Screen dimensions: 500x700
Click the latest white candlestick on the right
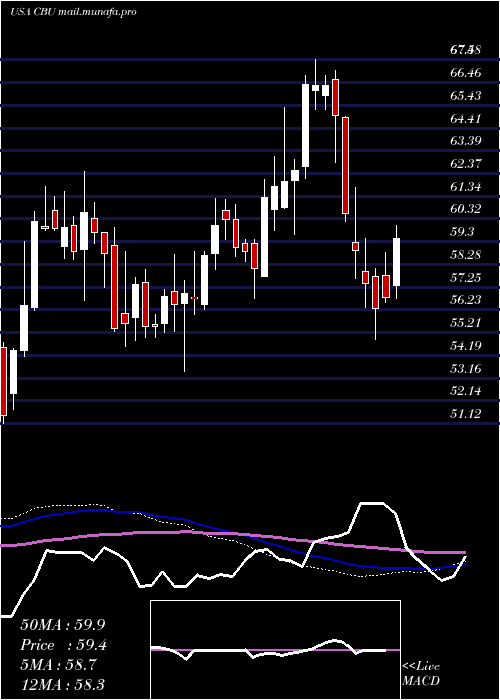[x=396, y=262]
